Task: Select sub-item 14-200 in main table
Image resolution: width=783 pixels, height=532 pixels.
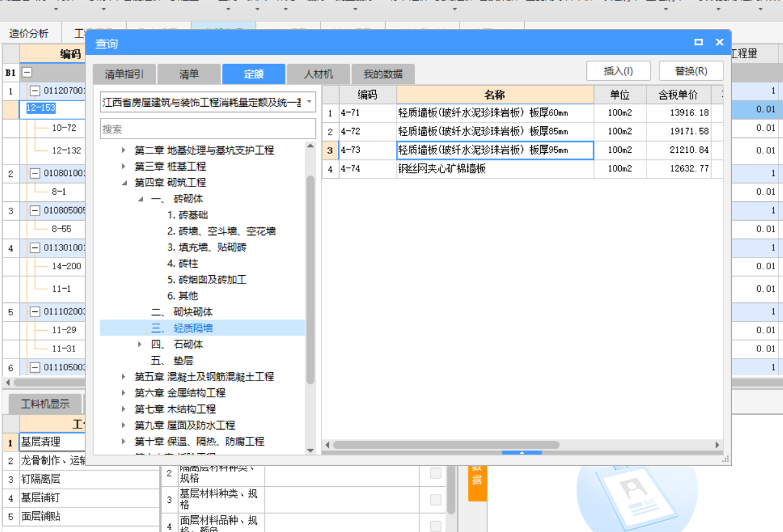Action: point(67,266)
